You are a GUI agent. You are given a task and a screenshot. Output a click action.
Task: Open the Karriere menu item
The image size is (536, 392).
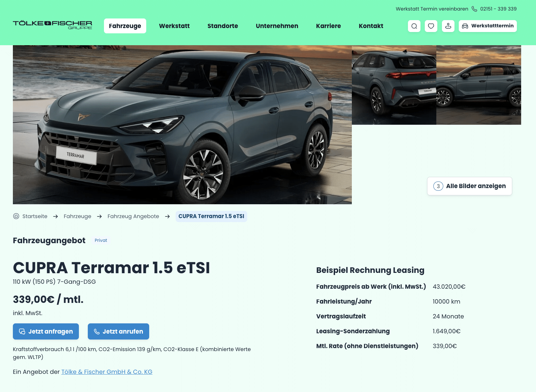[x=328, y=26]
